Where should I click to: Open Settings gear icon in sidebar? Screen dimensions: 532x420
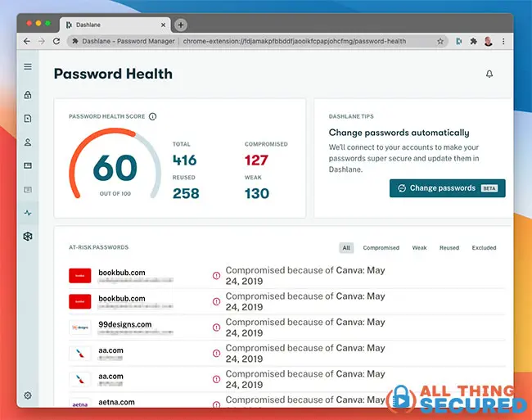28,395
